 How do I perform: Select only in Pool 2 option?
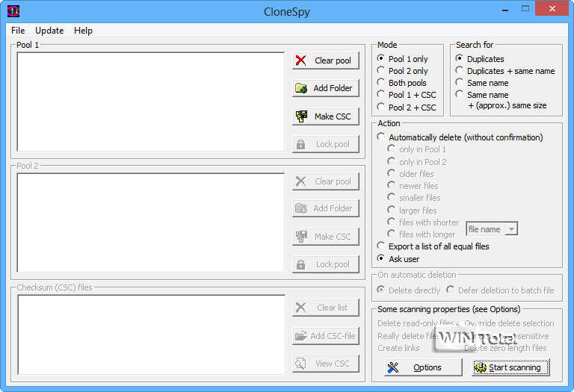tap(416, 161)
